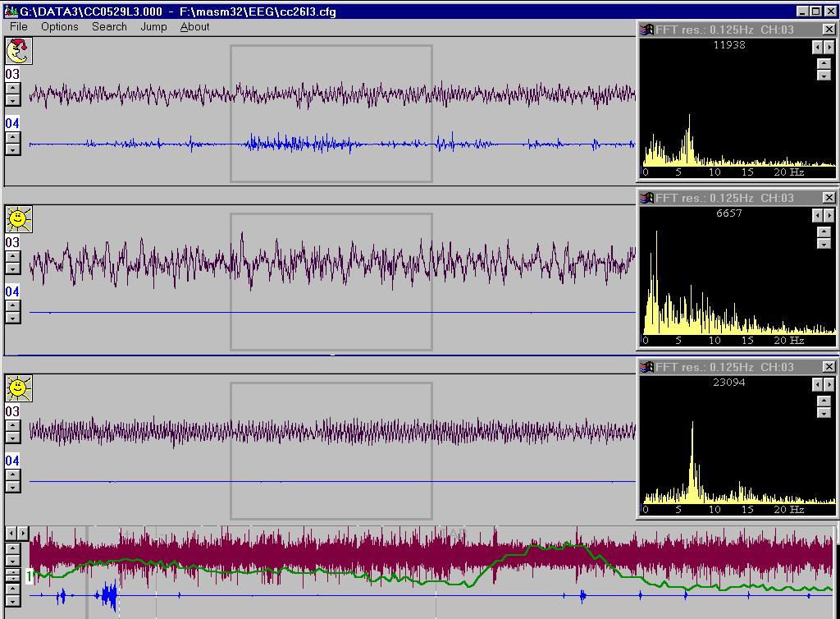This screenshot has height=619, width=840.
Task: Decrease channel 03 gain with the down arrow in the moon panel
Action: pos(13,100)
